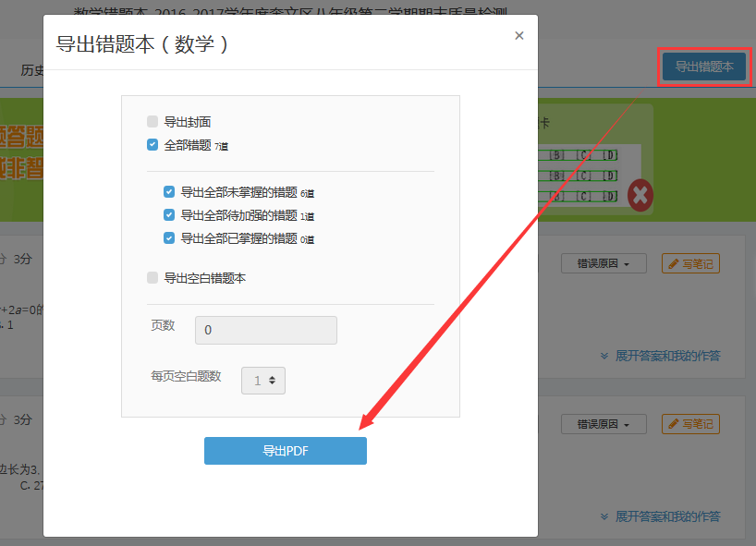The image size is (756, 546).
Task: Uncheck the 全部错题 checkbox
Action: point(152,144)
